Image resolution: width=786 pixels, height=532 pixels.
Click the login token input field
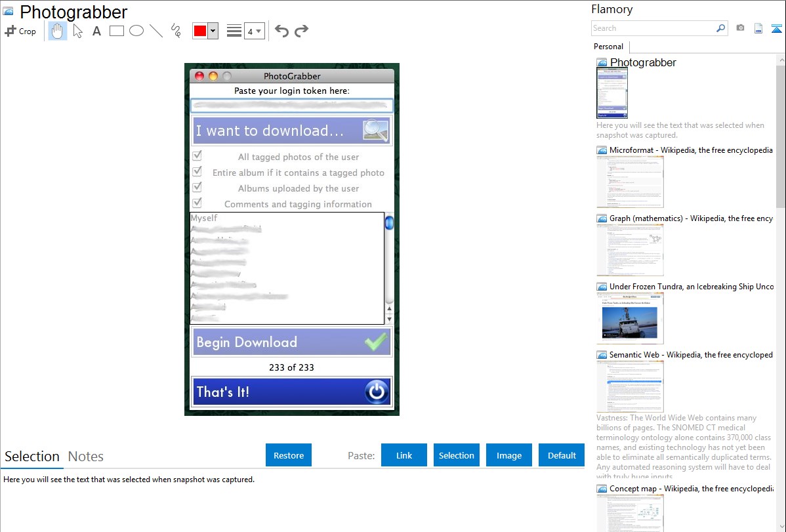click(292, 106)
